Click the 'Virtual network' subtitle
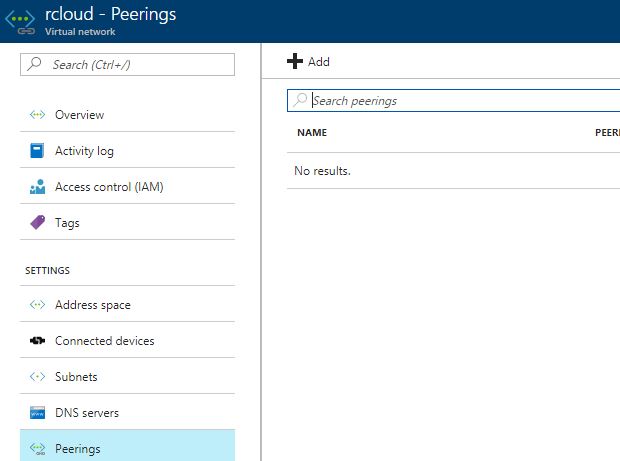Viewport: 620px width, 461px height. pyautogui.click(x=80, y=32)
